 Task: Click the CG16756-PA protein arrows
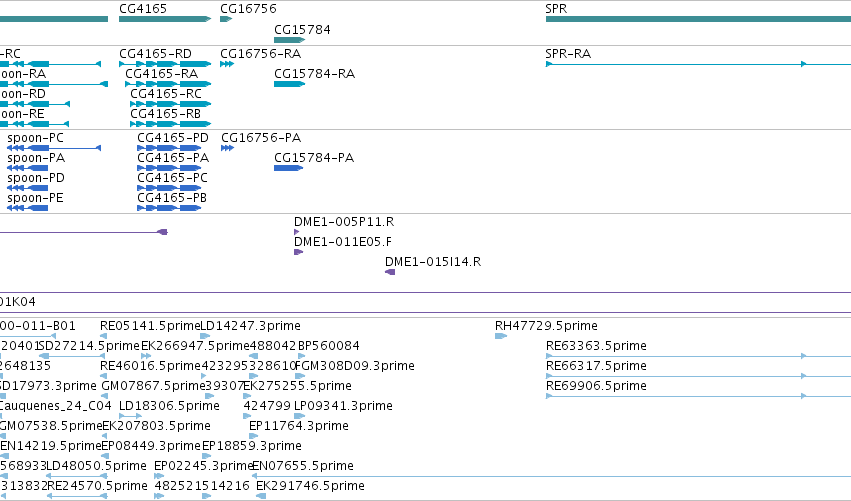pyautogui.click(x=227, y=148)
